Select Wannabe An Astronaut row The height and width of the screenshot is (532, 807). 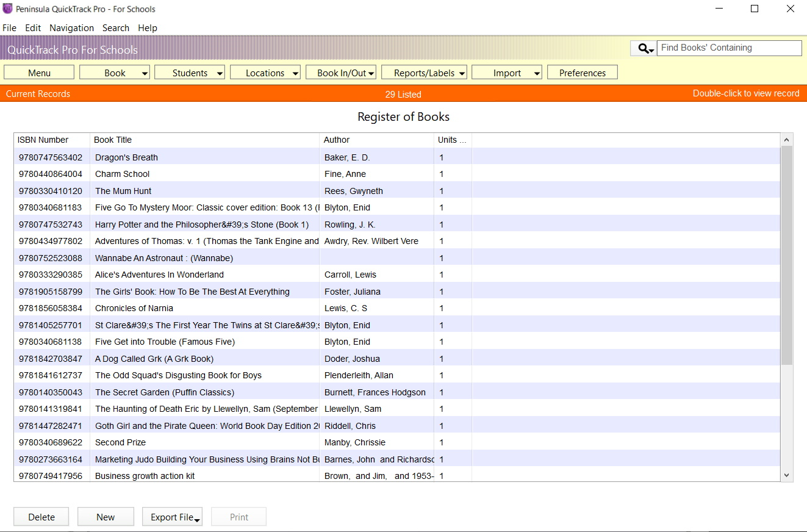pyautogui.click(x=397, y=258)
